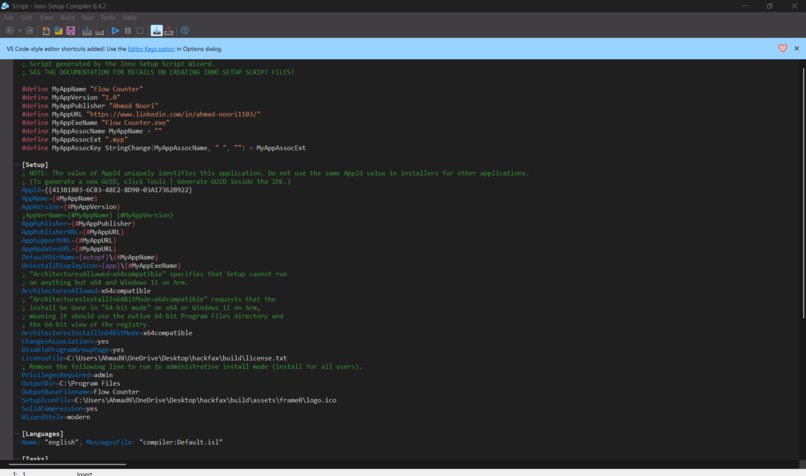Image resolution: width=806 pixels, height=476 pixels.
Task: Open the Build menu
Action: 67,17
